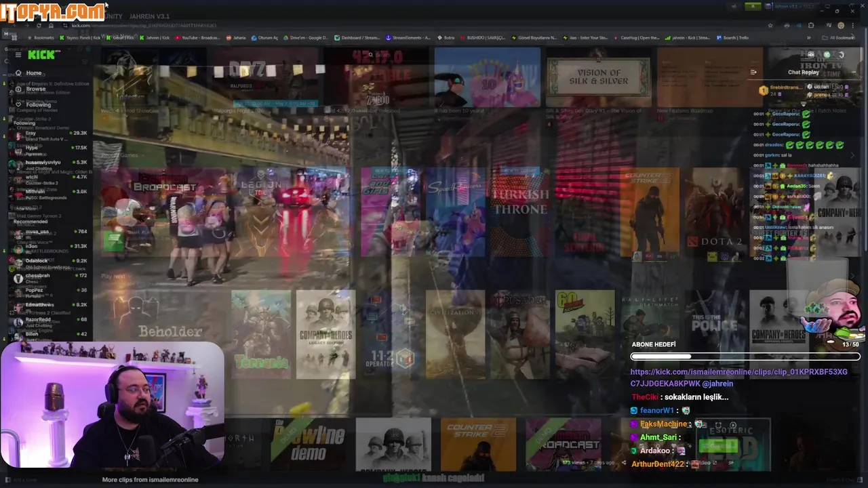
Task: Open the kick.com clip link in chat
Action: 738,378
